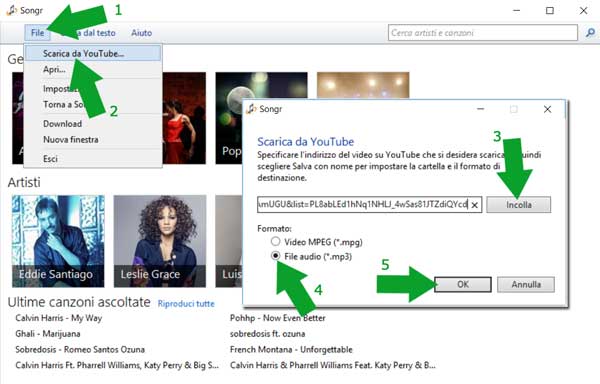Click the Songr app icon in title bar
Image resolution: width=600 pixels, height=384 pixels.
[12, 10]
